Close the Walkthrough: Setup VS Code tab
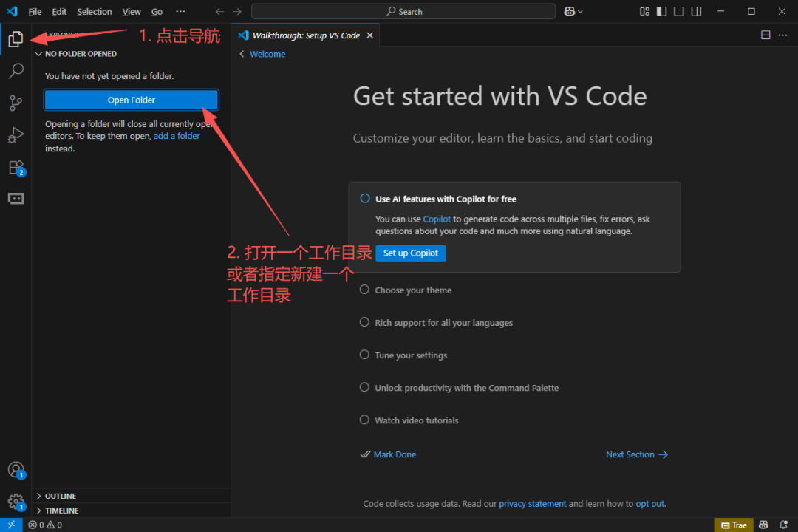The image size is (798, 532). point(370,35)
